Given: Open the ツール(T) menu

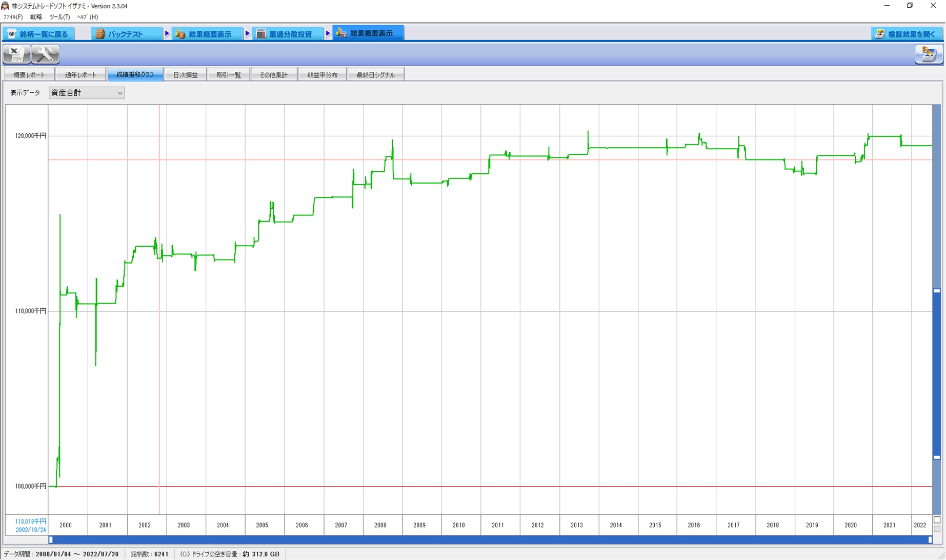Looking at the screenshot, I should 59,17.
